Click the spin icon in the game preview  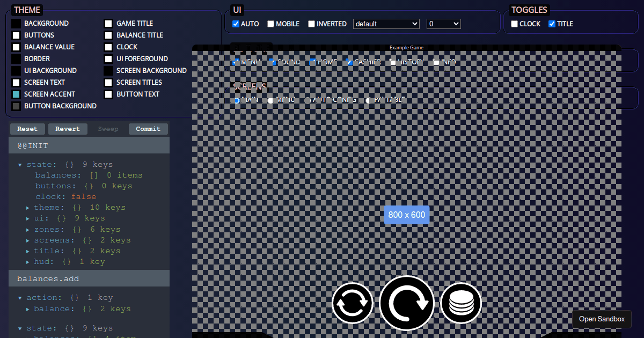pyautogui.click(x=407, y=303)
